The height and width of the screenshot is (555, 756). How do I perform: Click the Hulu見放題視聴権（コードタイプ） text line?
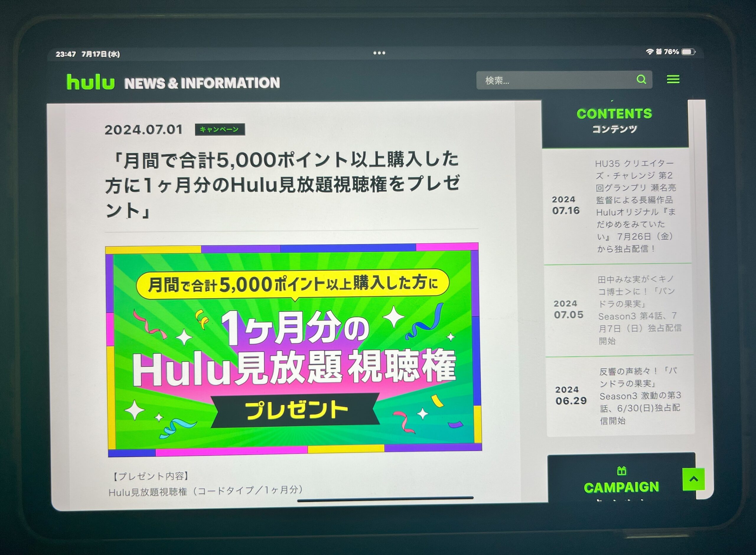(x=206, y=491)
